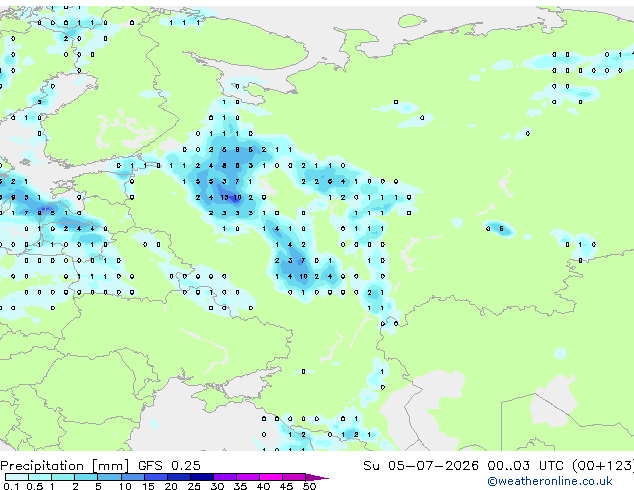634x490 pixels.
Task: Click the '10' legend scale label
Action: pos(125,486)
